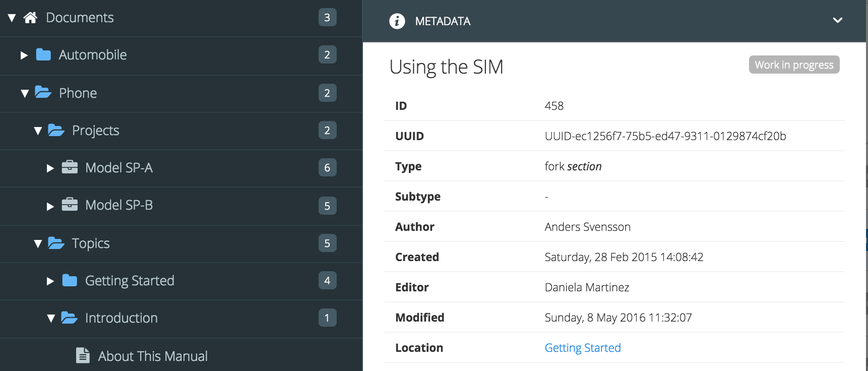
Task: Collapse the Introduction folder
Action: 50,318
